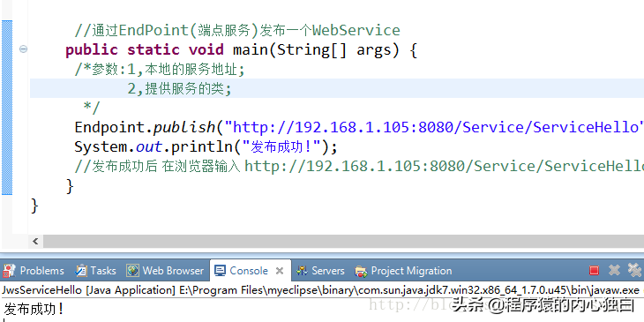
Task: Click Remove All Terminated Launches double-X icon
Action: coord(635,270)
